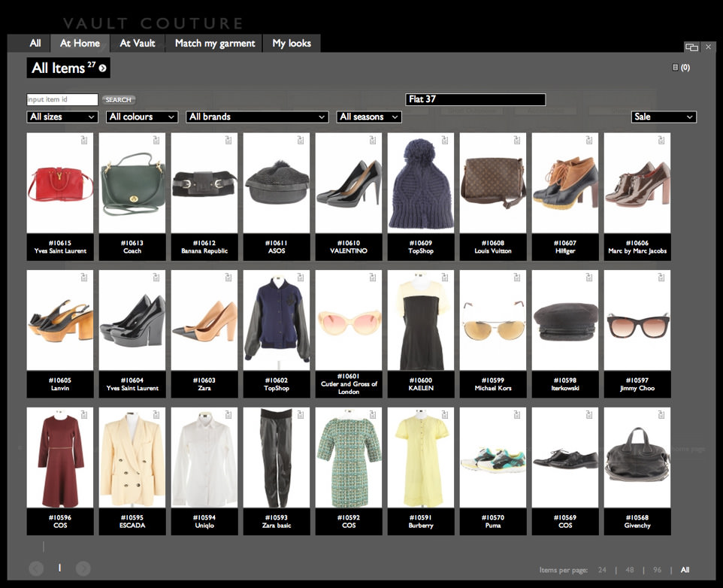Open the COS #10569 black shoes thumbnail
723x588 pixels.
point(565,457)
